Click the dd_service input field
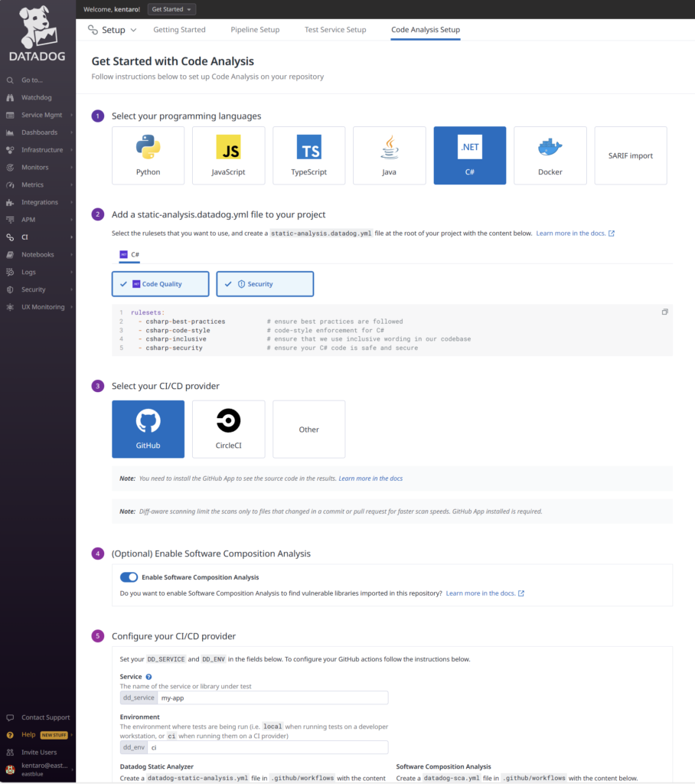This screenshot has width=695, height=784. (x=272, y=698)
